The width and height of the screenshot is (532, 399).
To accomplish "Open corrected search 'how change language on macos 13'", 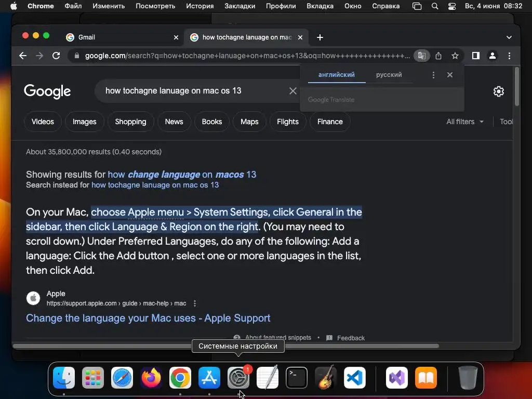I will [x=182, y=175].
